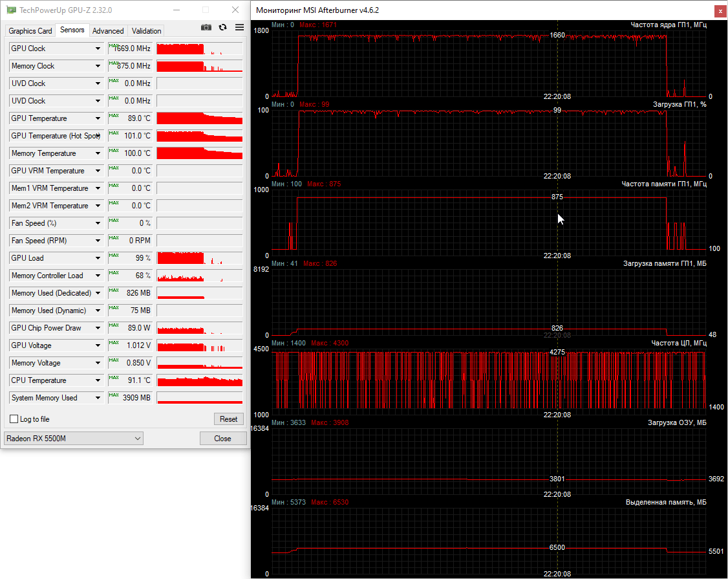Open the System Memory Used dropdown
Viewport: 728px width, 579px height.
tap(98, 399)
